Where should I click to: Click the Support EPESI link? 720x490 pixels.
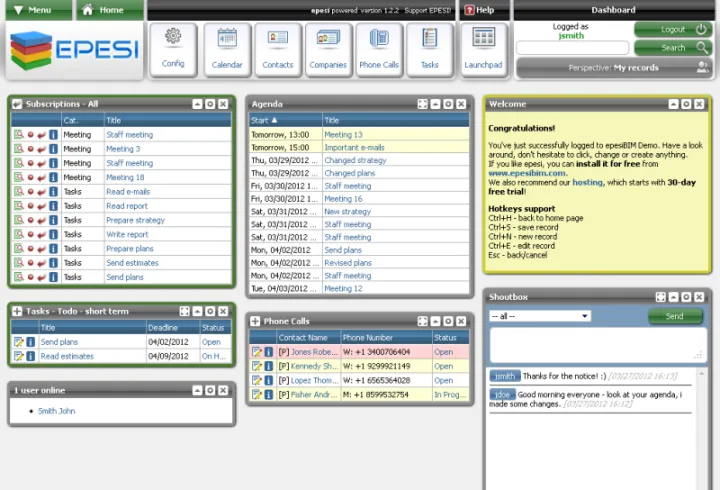(x=428, y=10)
